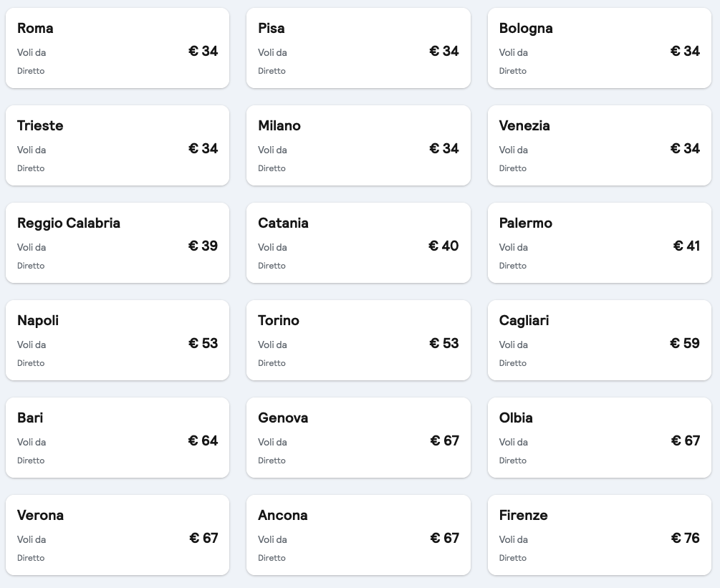
Task: Choose the Torino flight card
Action: coord(358,340)
